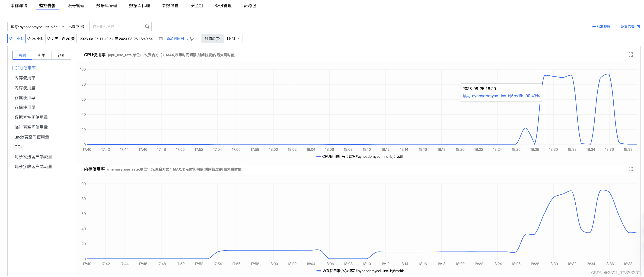Open the 时间粒度 1分钟 dropdown
The width and height of the screenshot is (644, 277).
(x=233, y=39)
